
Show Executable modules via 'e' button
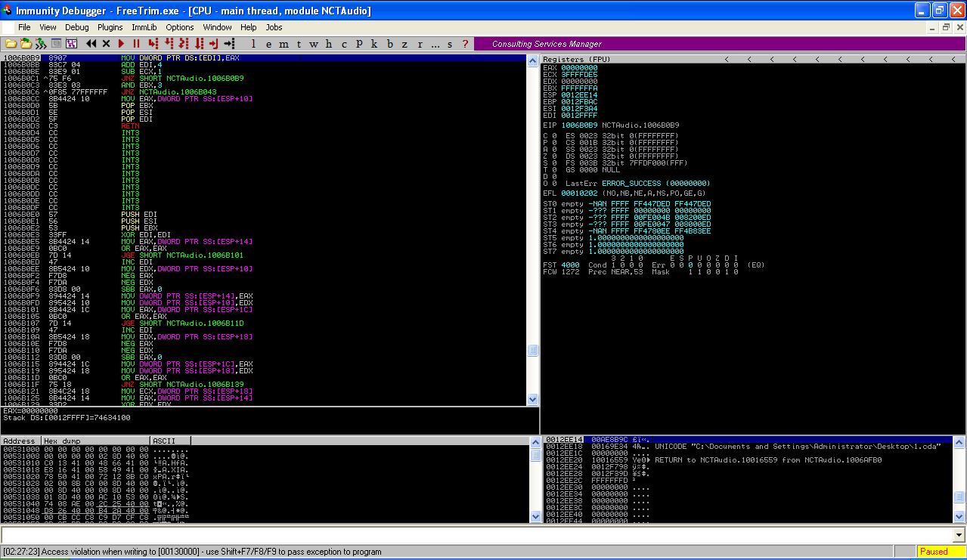(x=268, y=44)
